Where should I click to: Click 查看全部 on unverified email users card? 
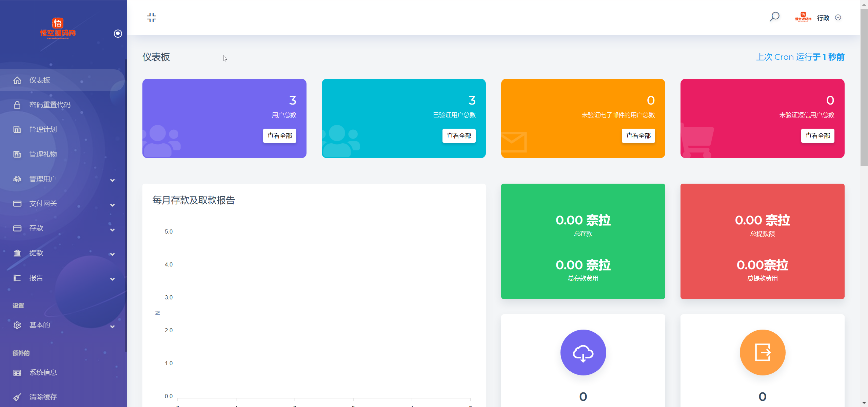point(638,136)
